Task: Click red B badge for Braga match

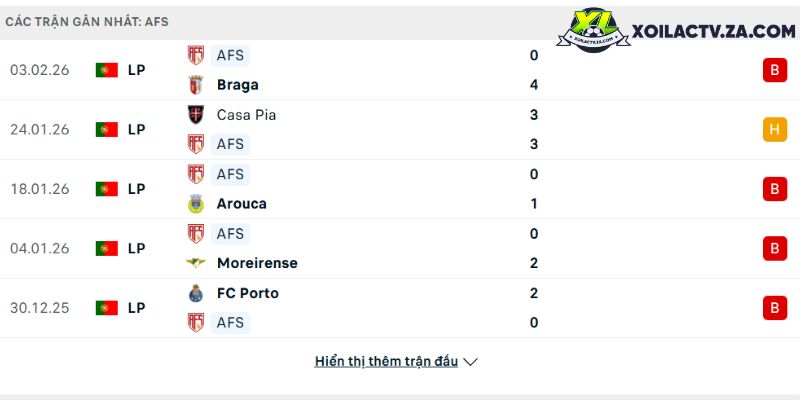Action: (774, 70)
